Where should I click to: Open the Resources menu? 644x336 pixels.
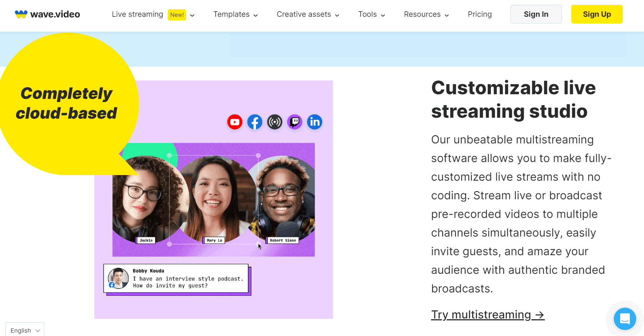point(422,14)
